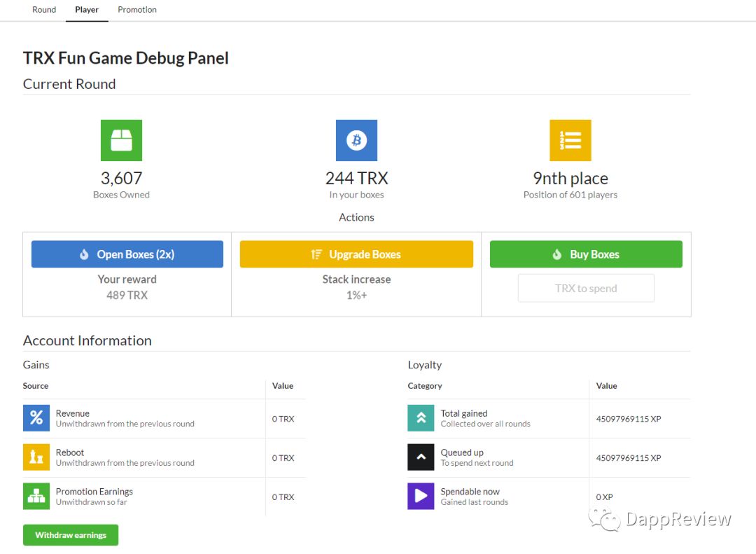The height and width of the screenshot is (554, 756).
Task: Click the Loyalty section heading
Action: coord(425,365)
